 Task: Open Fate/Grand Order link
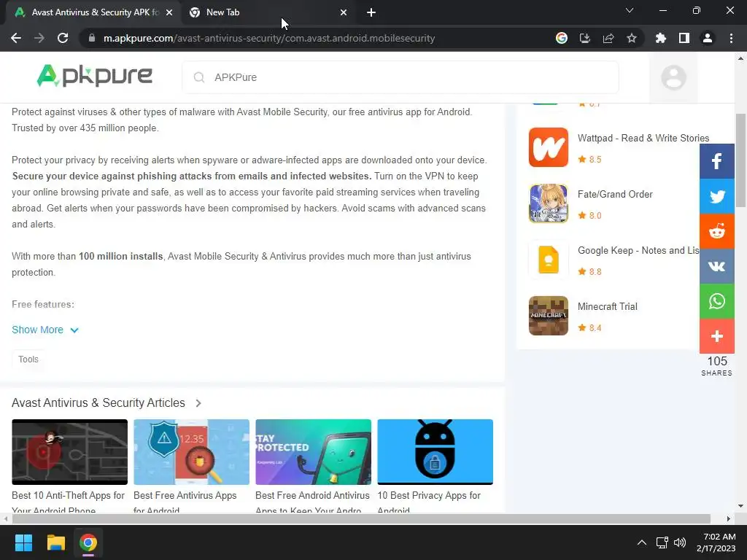615,194
